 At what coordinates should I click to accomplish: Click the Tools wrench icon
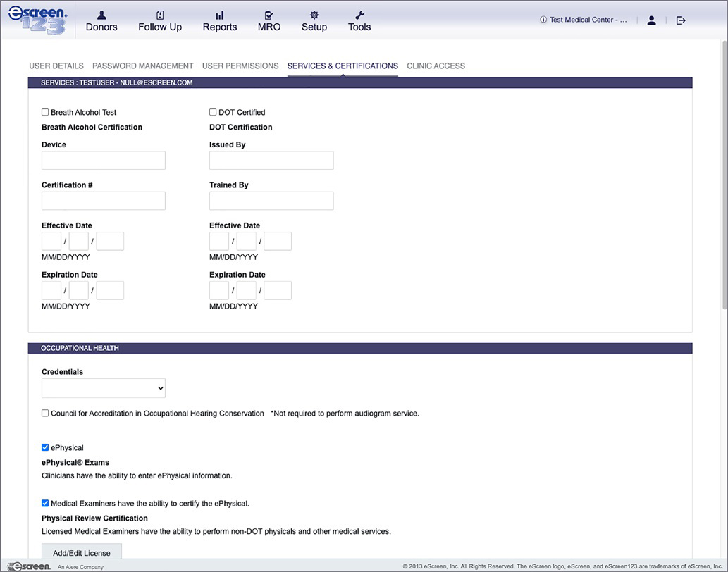[359, 15]
